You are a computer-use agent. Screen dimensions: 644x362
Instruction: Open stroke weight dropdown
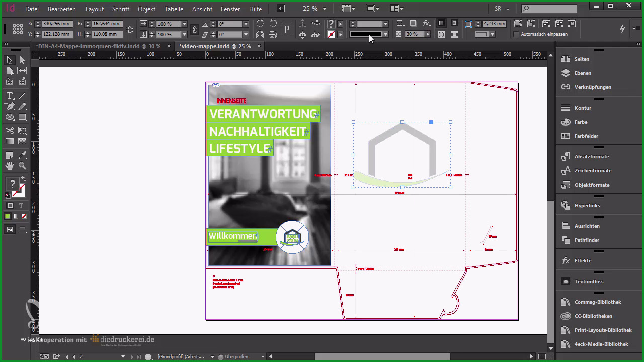pyautogui.click(x=385, y=24)
